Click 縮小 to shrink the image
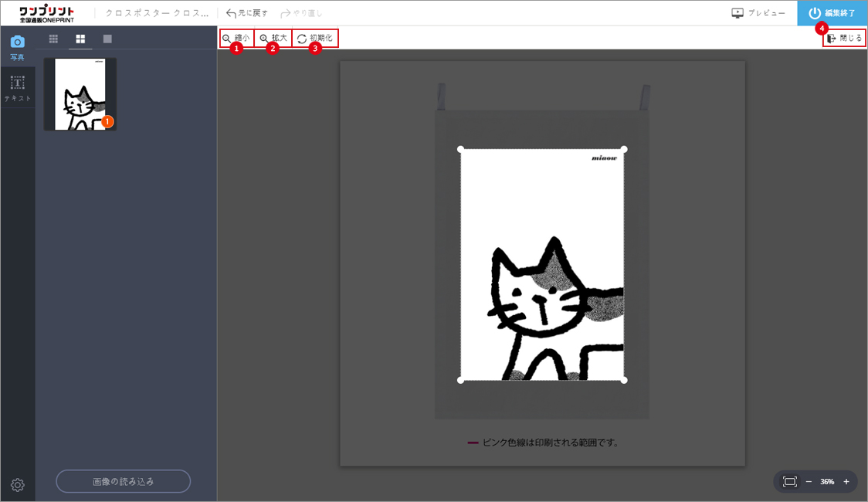868x502 pixels. (236, 38)
